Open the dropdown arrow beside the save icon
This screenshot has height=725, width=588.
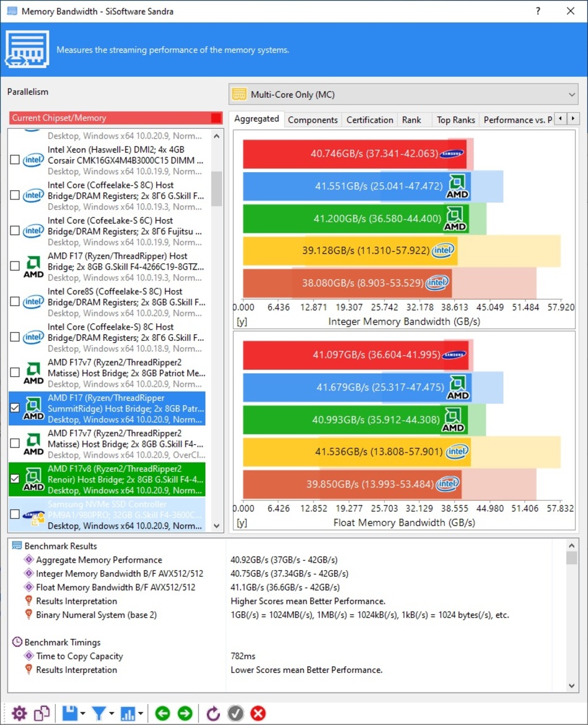[83, 714]
